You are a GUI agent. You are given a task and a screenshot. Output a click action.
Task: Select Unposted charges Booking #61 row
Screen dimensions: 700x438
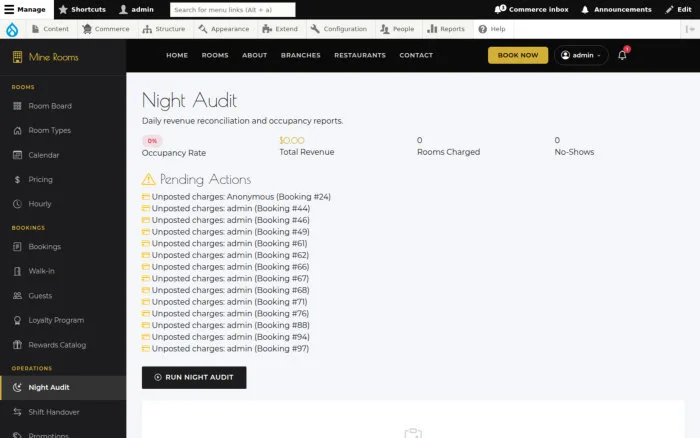225,243
